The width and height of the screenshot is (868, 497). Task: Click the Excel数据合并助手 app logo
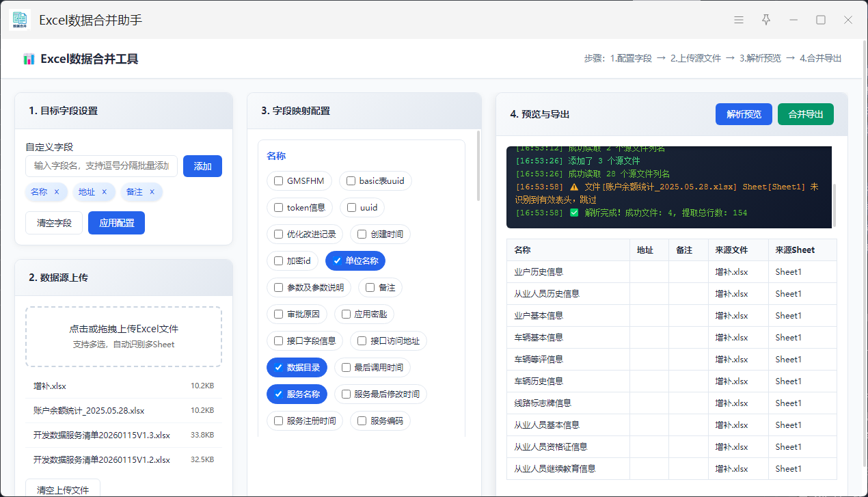[20, 20]
